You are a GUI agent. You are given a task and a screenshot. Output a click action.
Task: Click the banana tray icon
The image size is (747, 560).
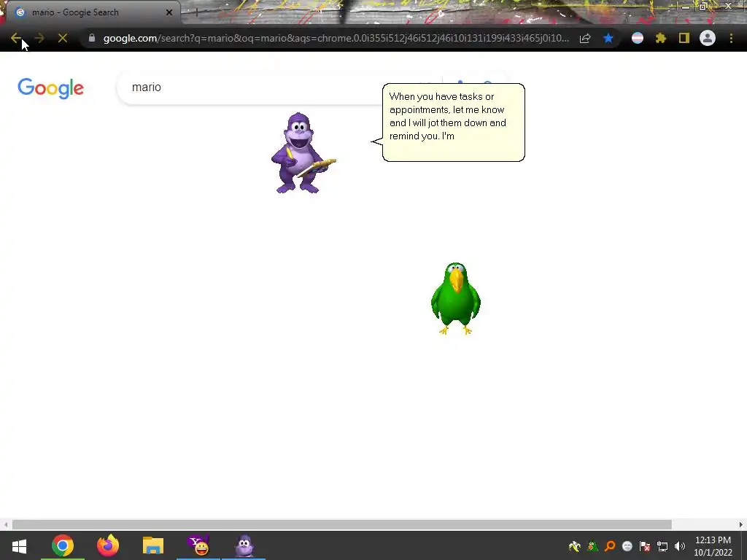(x=575, y=546)
